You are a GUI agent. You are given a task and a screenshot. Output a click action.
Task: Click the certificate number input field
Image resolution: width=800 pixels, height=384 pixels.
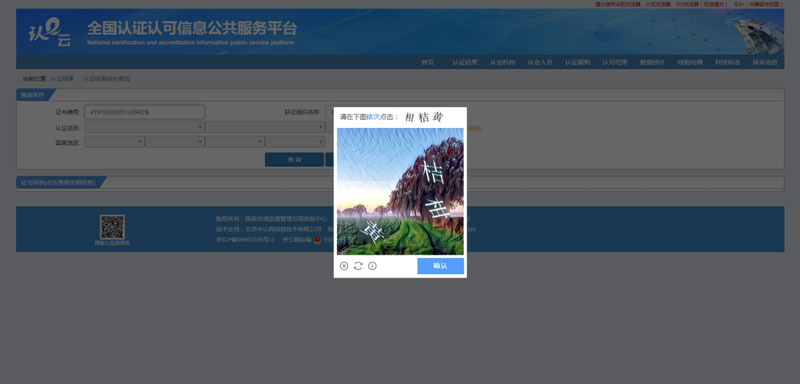click(x=144, y=112)
